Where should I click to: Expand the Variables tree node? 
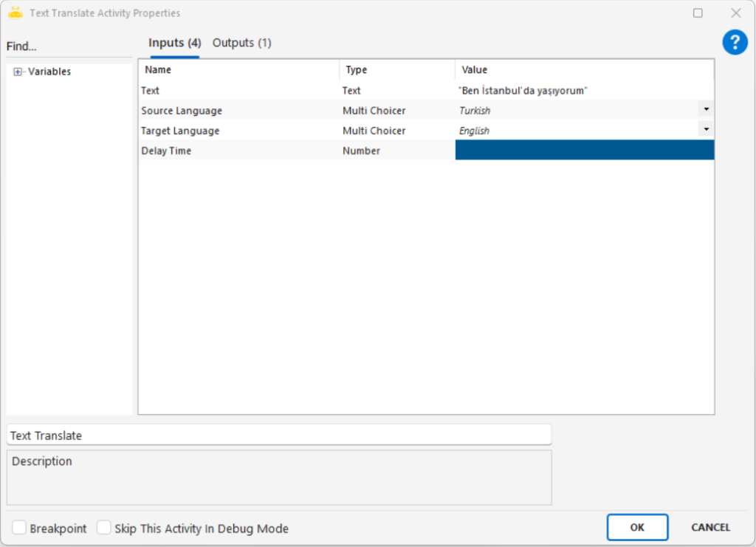tap(18, 72)
